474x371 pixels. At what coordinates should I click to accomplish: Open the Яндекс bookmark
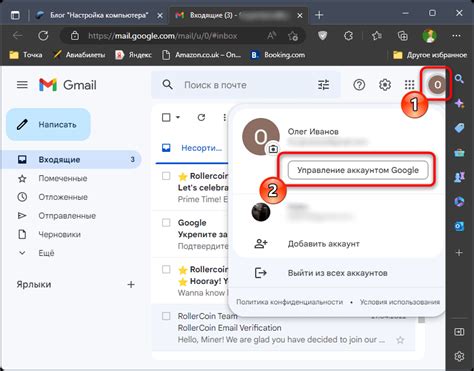click(133, 55)
